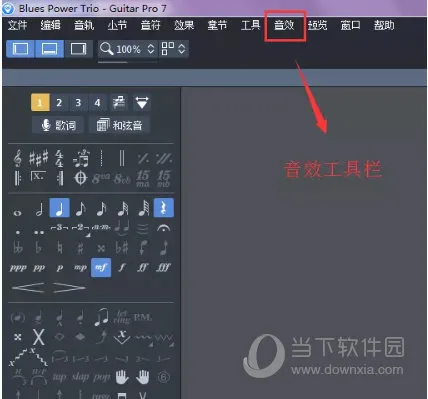The image size is (428, 399).
Task: Open the 编辑 menu
Action: click(50, 25)
